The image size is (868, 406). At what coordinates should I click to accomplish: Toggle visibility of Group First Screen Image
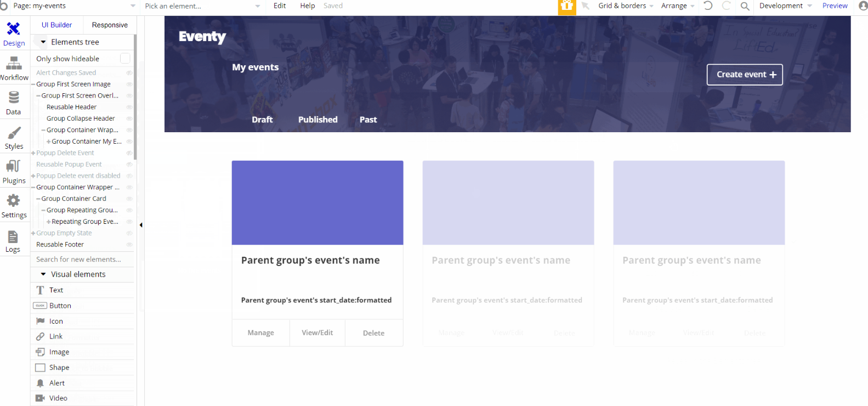[x=129, y=84]
